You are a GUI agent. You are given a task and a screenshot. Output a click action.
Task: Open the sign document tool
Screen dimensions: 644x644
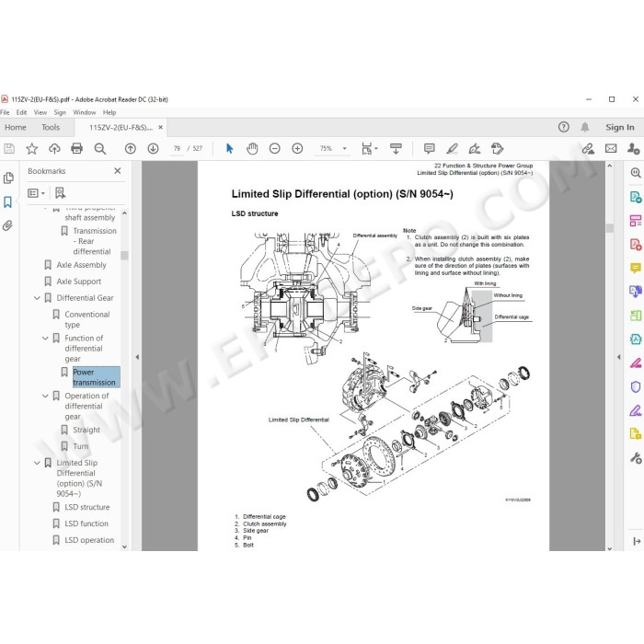tap(475, 149)
